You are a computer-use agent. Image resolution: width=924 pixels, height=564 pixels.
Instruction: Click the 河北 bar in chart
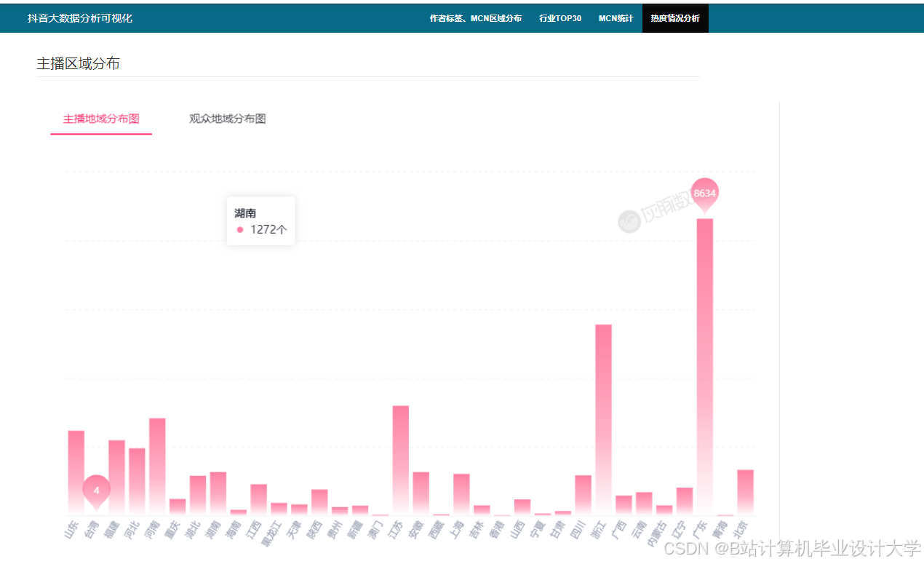pos(137,482)
